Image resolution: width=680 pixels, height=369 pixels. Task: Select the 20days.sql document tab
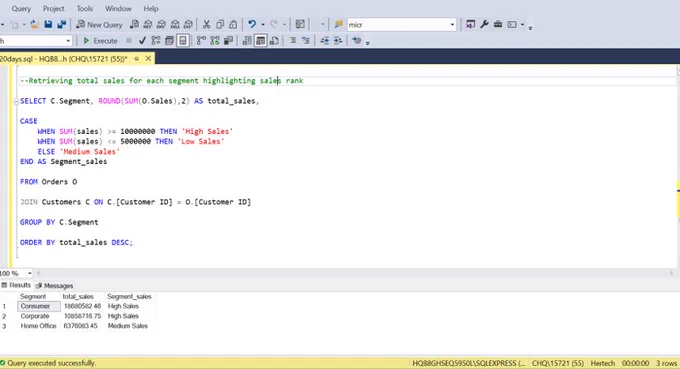[x=64, y=59]
